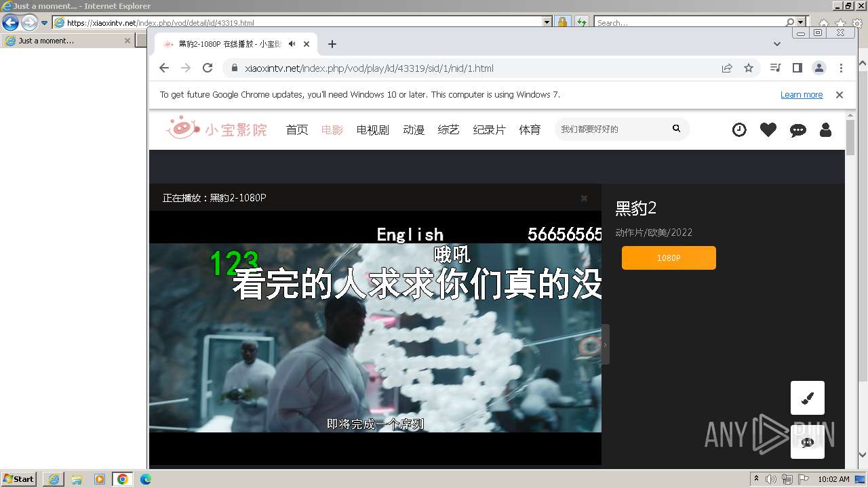Open the Learn more update link
The image size is (868, 488).
pos(802,95)
